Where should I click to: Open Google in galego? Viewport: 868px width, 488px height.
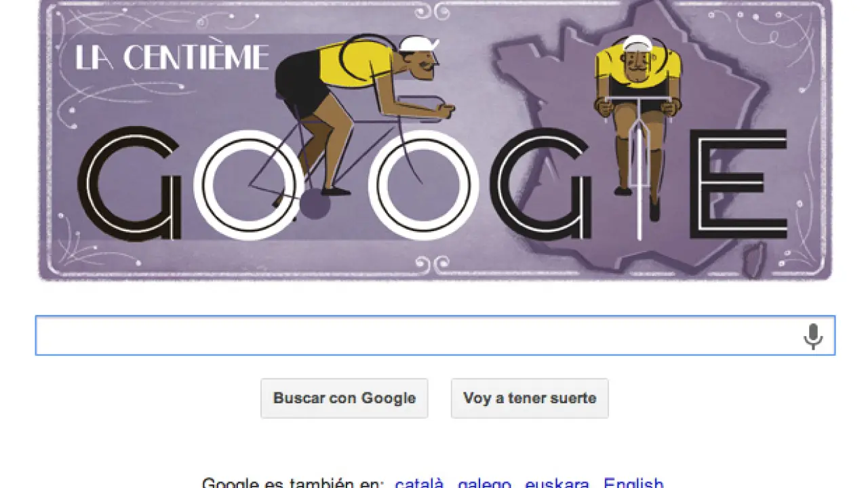pyautogui.click(x=484, y=483)
